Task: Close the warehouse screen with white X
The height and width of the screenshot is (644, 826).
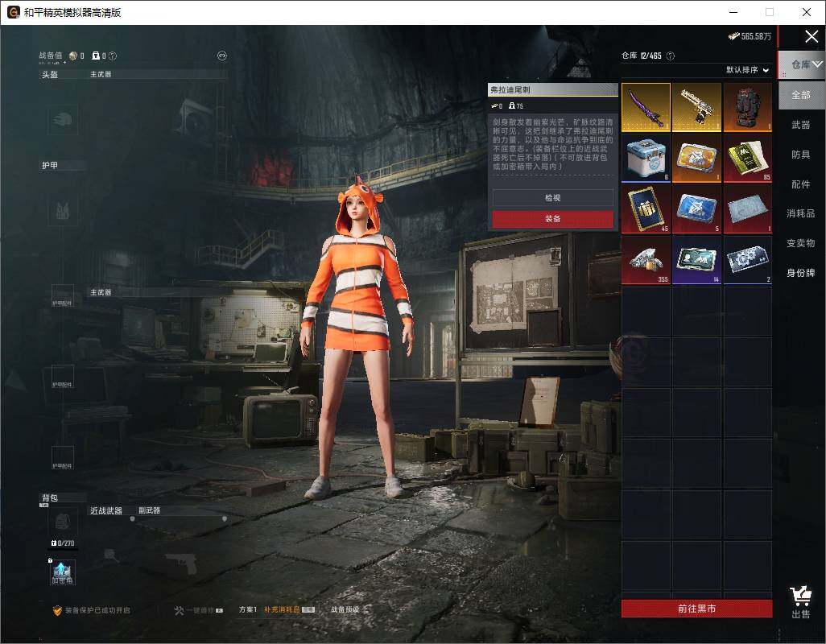Action: click(812, 36)
